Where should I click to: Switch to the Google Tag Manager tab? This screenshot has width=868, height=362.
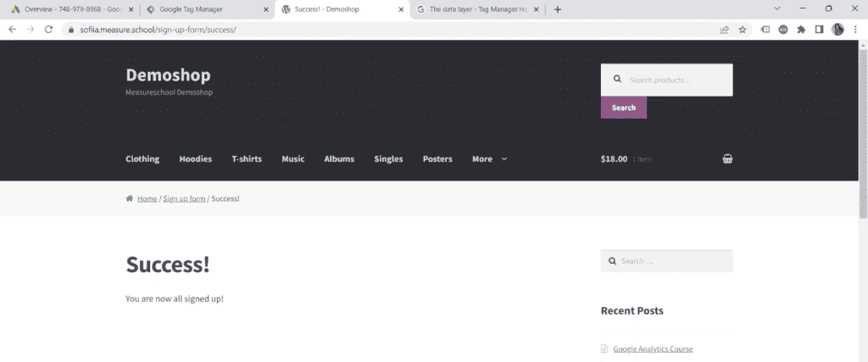click(206, 9)
